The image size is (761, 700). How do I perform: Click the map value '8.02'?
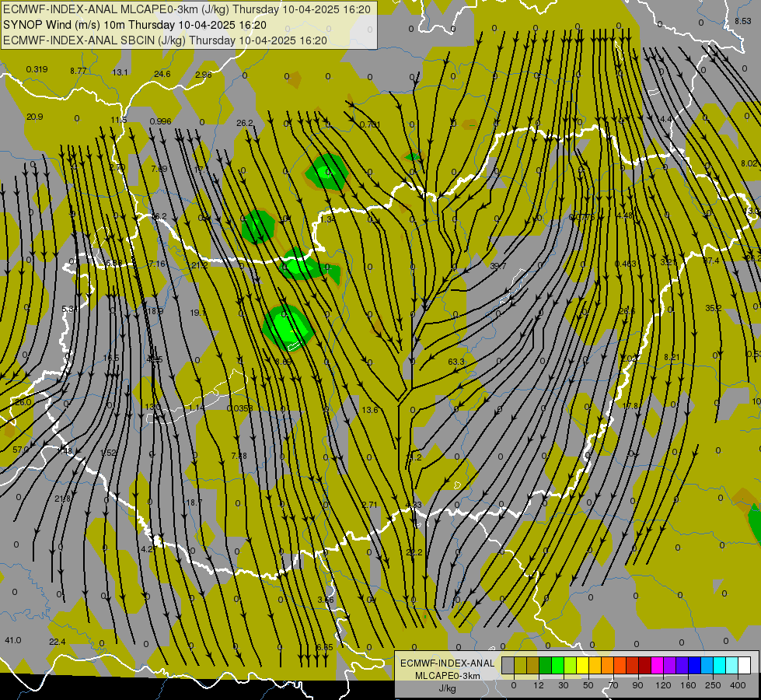(x=749, y=163)
